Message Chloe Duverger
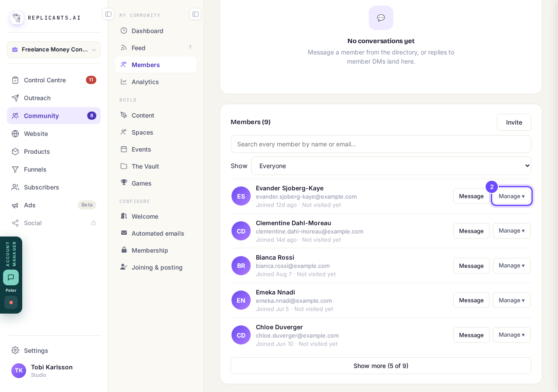This screenshot has width=558, height=392. tap(471, 335)
